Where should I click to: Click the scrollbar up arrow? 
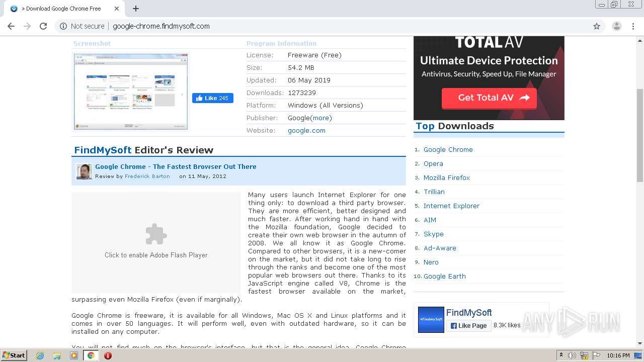click(640, 40)
